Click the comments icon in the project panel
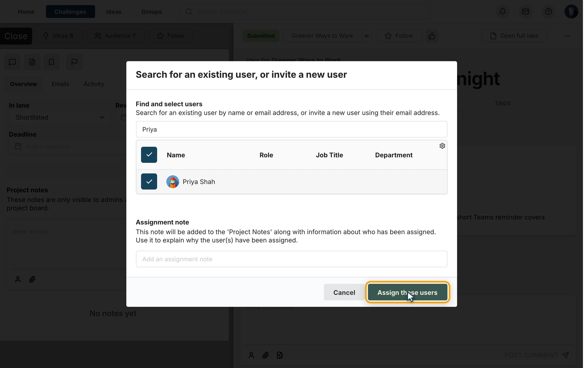The height and width of the screenshot is (368, 588). [x=12, y=62]
